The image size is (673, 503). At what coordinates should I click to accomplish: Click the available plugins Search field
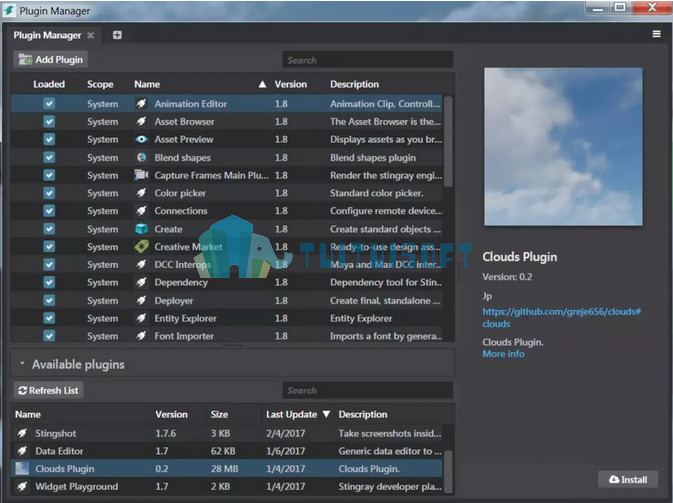point(367,390)
